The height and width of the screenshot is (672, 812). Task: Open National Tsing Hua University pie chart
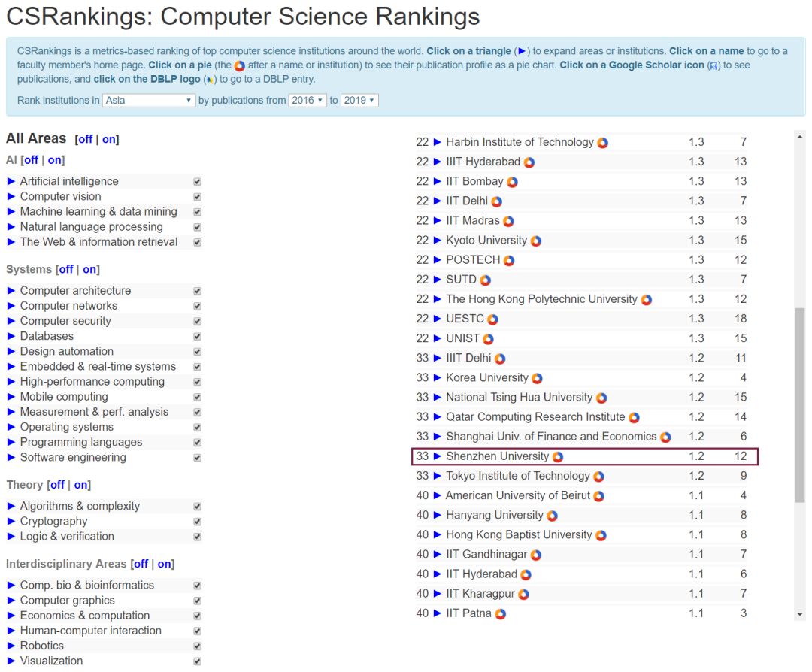coord(601,398)
